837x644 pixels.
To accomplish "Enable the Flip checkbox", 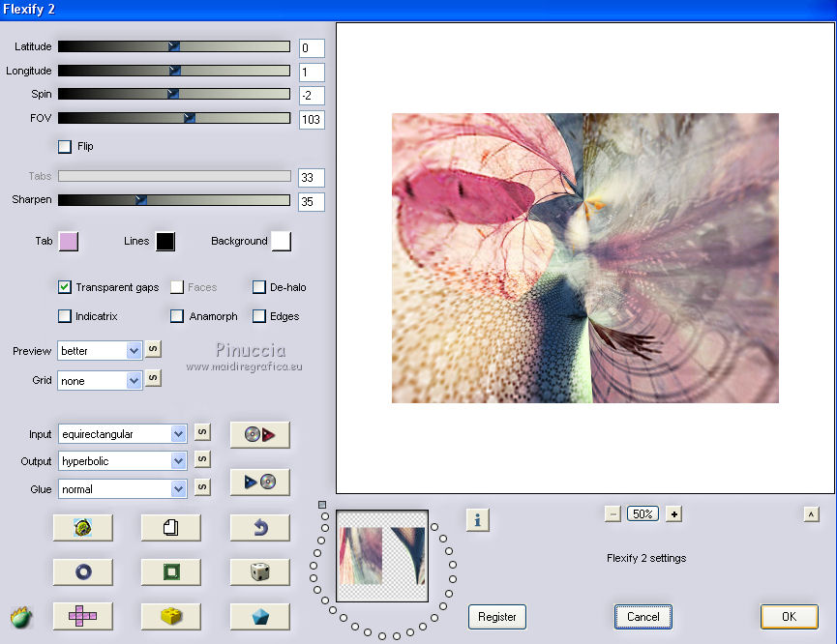I will tap(65, 147).
